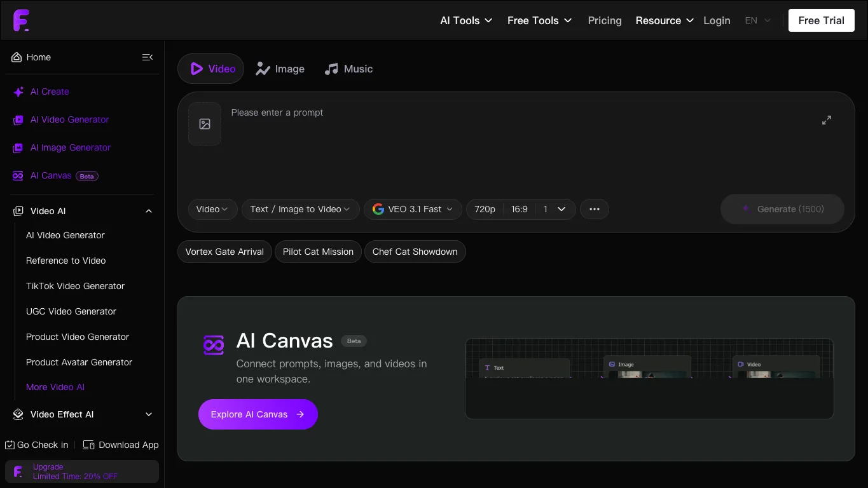The image size is (868, 488).
Task: Open the Free Tools dropdown menu
Action: [539, 20]
